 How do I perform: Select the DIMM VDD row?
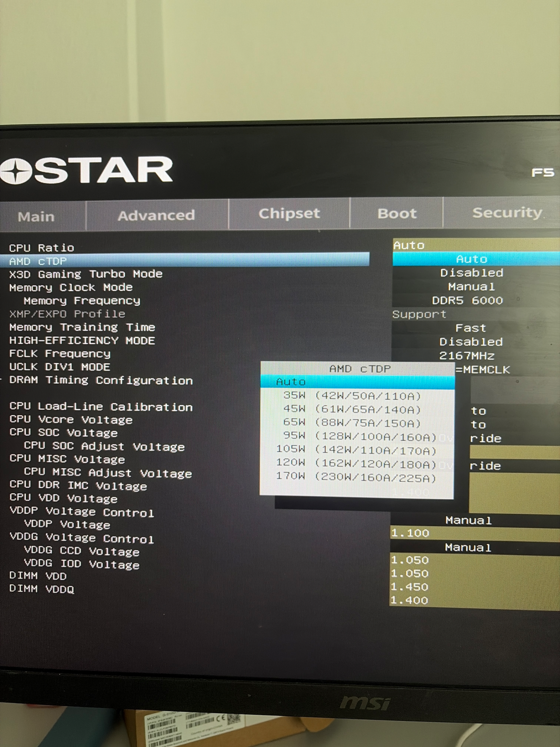pos(38,576)
